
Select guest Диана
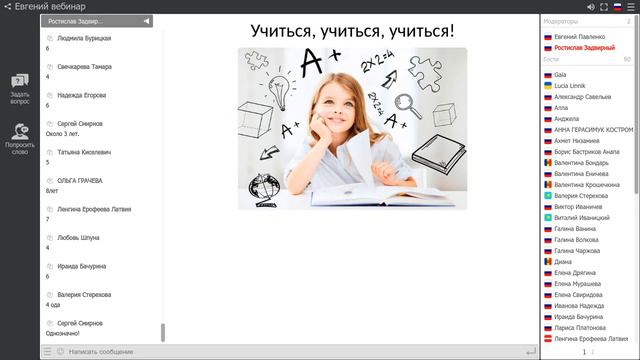tap(563, 262)
